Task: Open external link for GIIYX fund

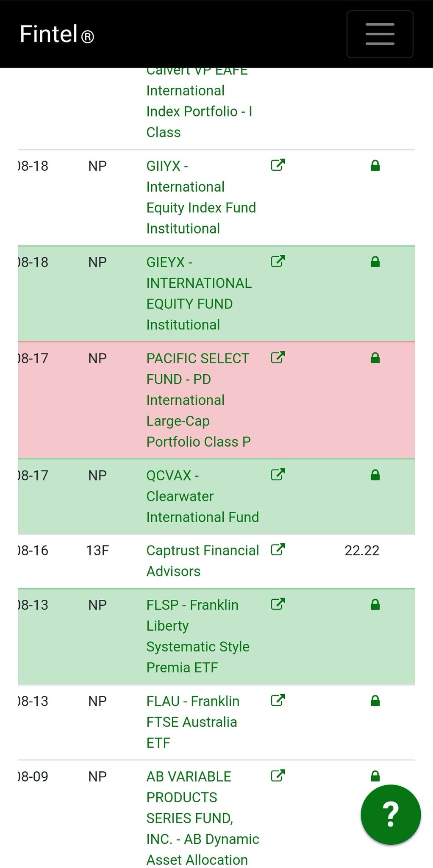Action: [278, 165]
